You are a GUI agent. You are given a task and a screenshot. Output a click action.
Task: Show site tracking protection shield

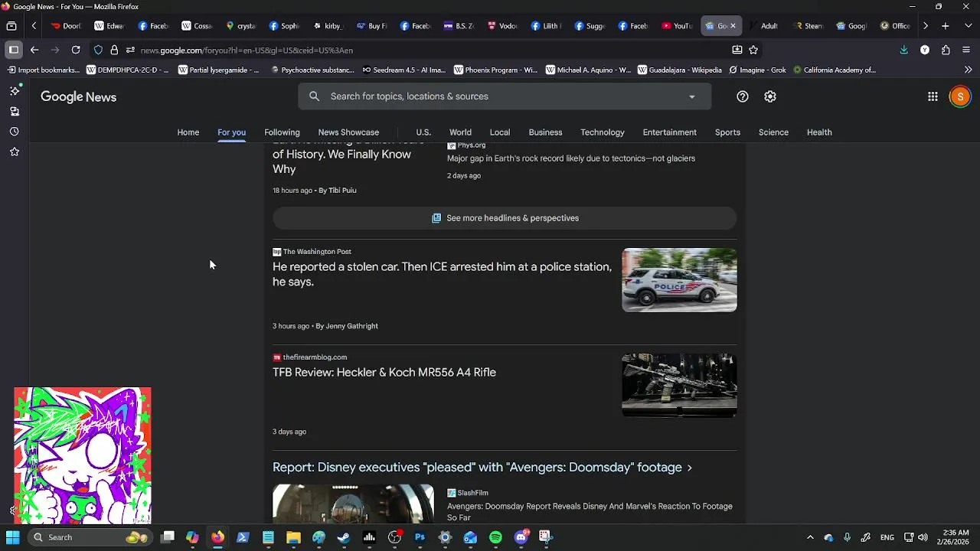coord(98,50)
